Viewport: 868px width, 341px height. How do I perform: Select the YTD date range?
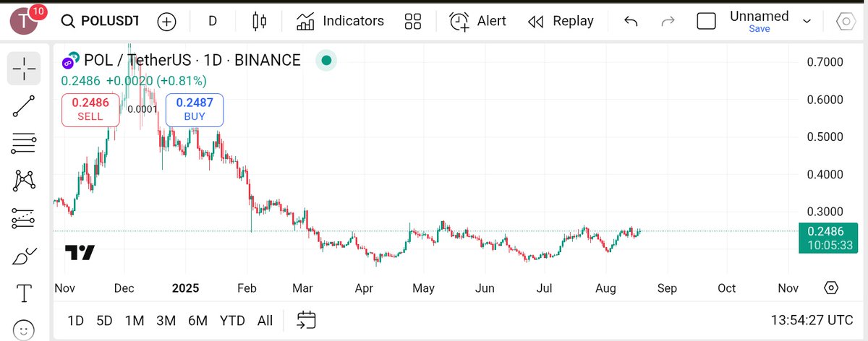[x=232, y=320]
